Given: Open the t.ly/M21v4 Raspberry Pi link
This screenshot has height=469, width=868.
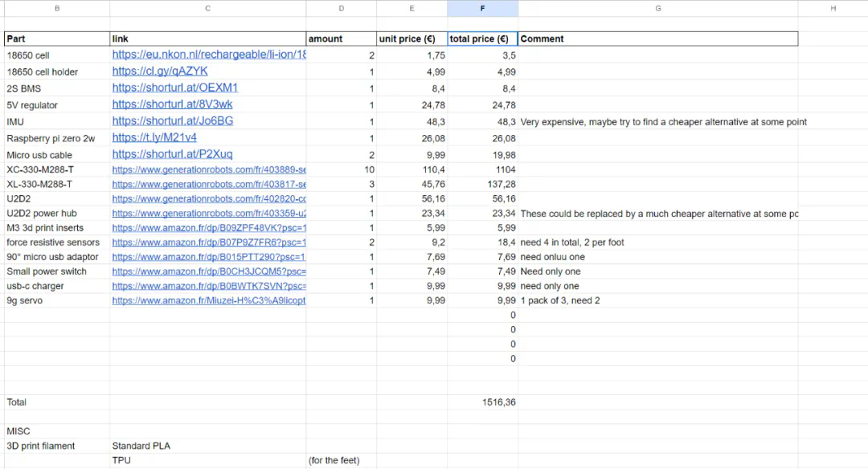Looking at the screenshot, I should coord(154,138).
